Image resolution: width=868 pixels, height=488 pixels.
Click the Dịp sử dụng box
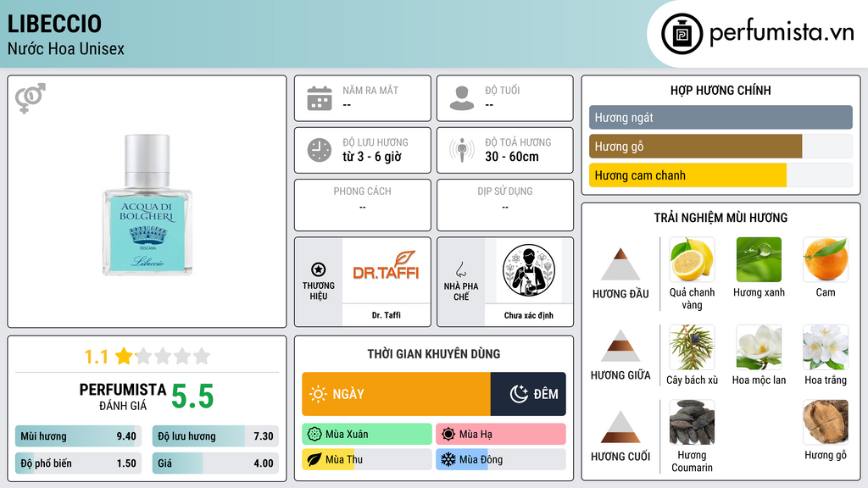(x=505, y=205)
